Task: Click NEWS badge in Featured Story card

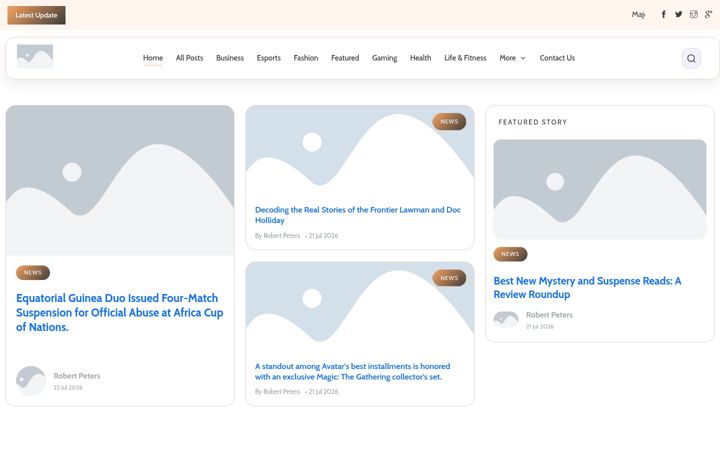Action: click(510, 254)
